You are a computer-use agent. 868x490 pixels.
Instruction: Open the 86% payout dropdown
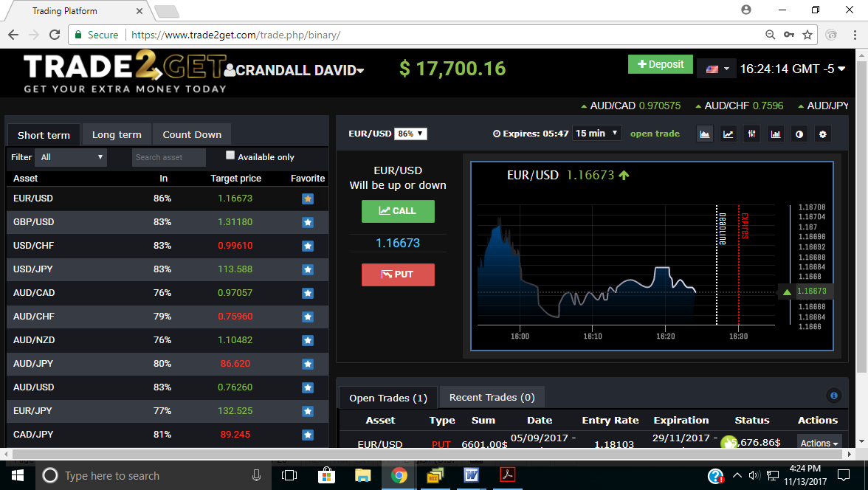coord(410,134)
